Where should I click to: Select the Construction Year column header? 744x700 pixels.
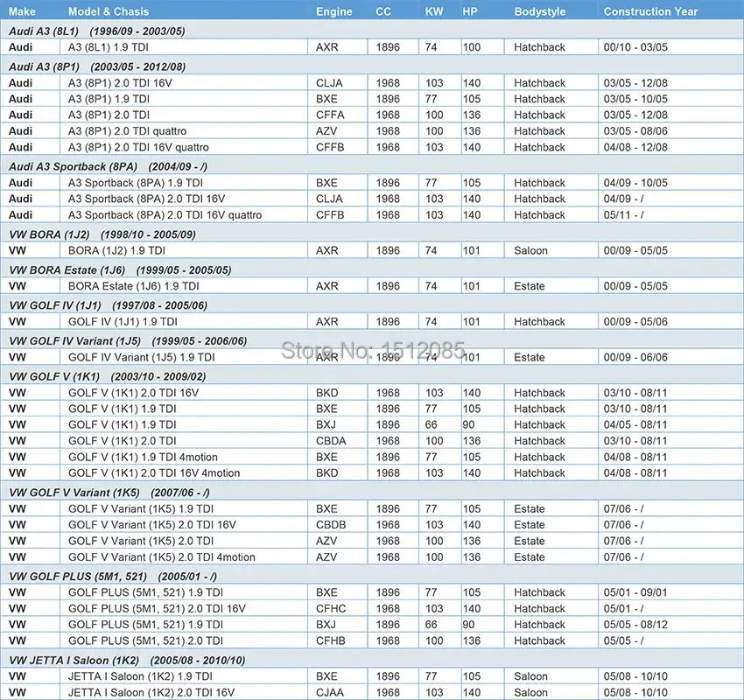650,11
